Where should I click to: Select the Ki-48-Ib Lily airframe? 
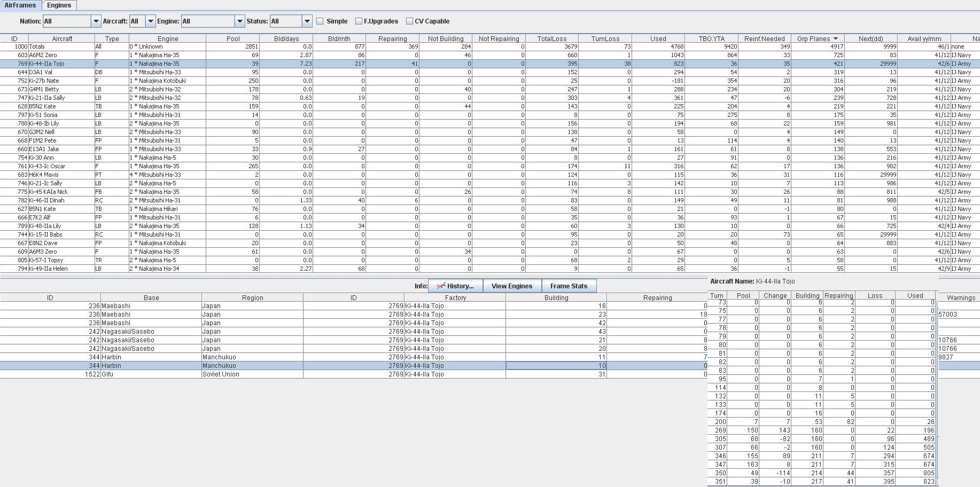pyautogui.click(x=490, y=123)
